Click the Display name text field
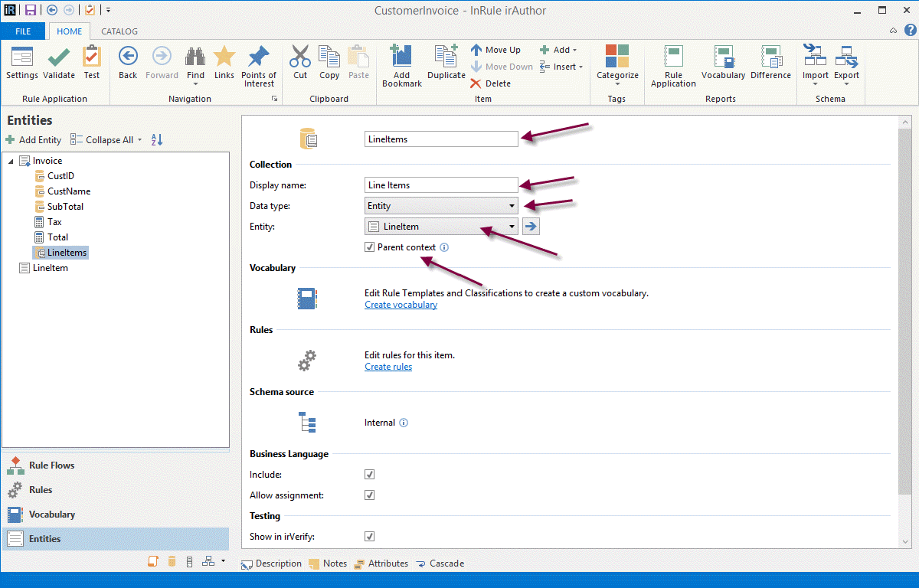Viewport: 919px width, 588px height. (x=442, y=185)
